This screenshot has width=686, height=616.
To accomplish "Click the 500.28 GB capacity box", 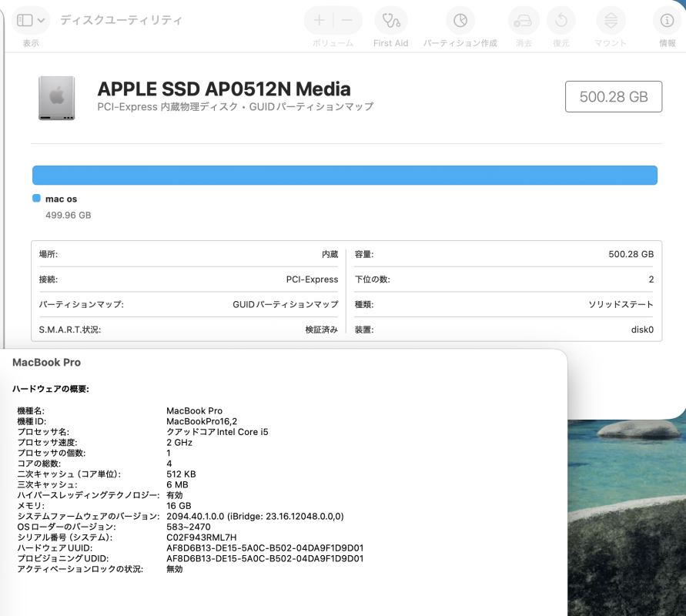I will click(x=613, y=97).
